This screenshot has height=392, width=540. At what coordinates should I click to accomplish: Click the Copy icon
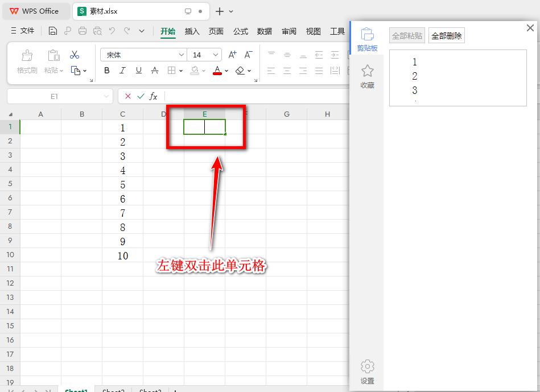pyautogui.click(x=76, y=71)
